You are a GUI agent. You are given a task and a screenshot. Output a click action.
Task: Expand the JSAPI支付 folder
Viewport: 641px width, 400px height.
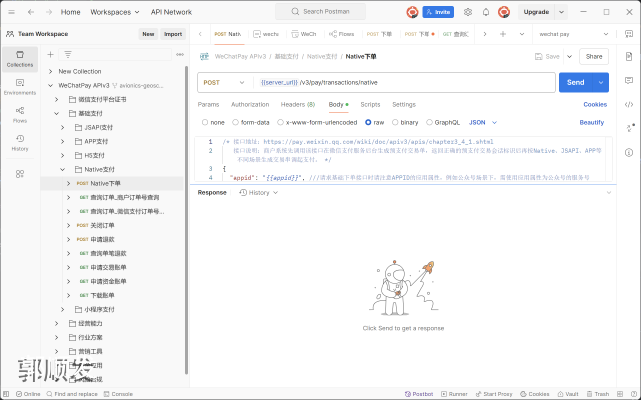click(x=63, y=128)
